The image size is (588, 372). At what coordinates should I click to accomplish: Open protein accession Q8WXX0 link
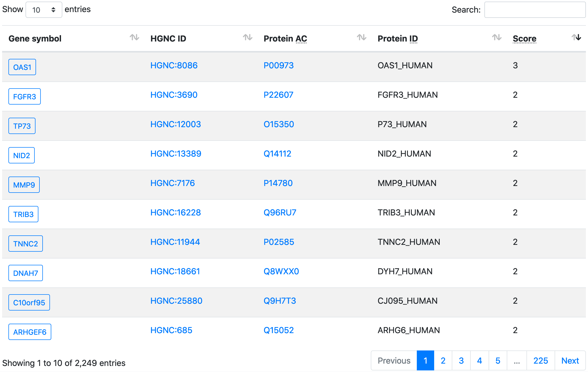coord(281,271)
